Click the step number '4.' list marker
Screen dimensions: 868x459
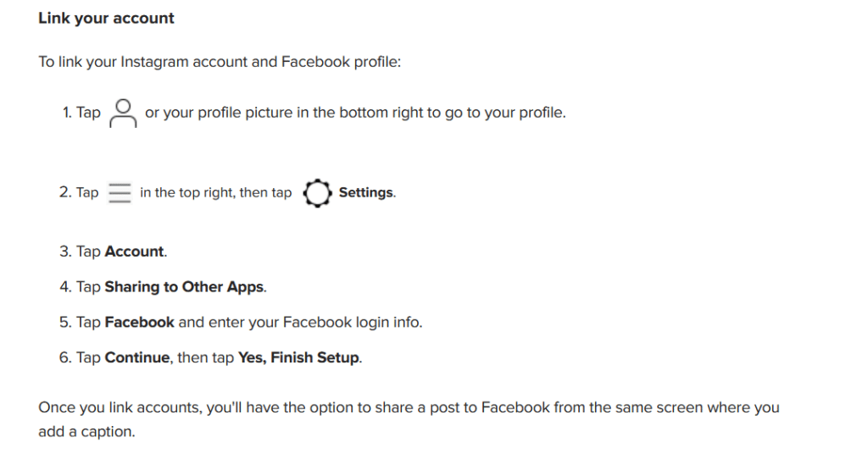(65, 287)
